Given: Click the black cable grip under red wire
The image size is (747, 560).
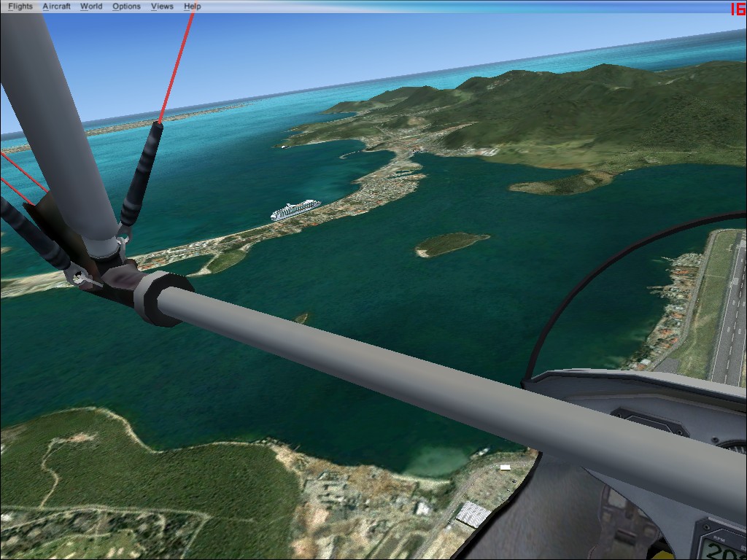Looking at the screenshot, I should tap(140, 175).
